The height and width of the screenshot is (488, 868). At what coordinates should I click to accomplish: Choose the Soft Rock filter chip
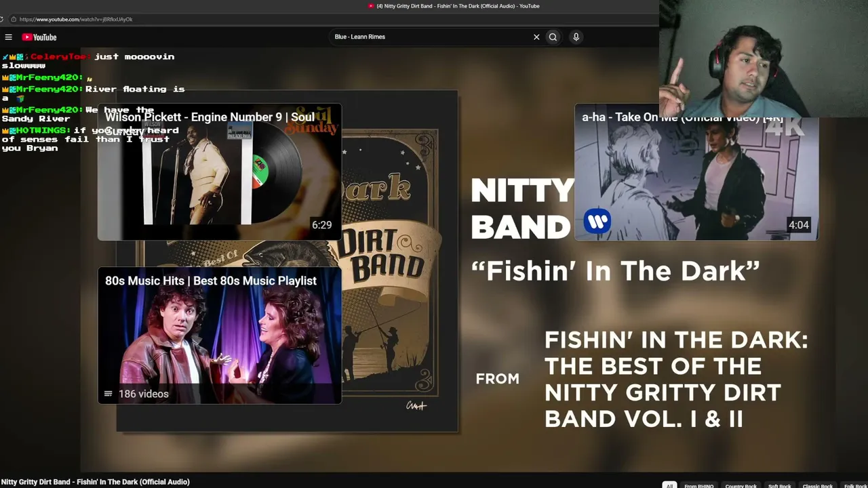tap(779, 485)
